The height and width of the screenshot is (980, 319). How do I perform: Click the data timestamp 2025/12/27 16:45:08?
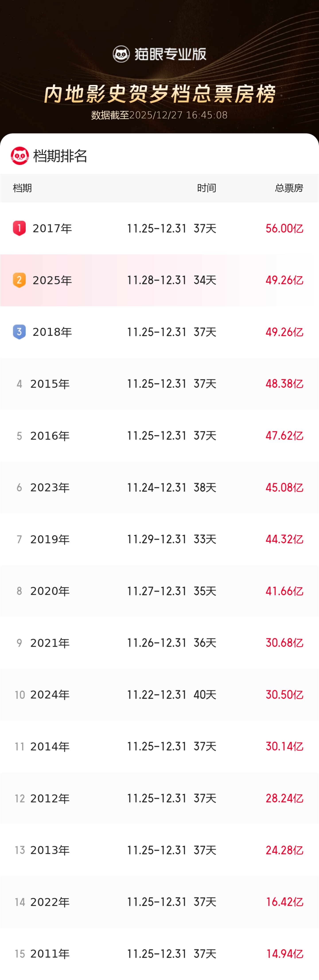pyautogui.click(x=178, y=115)
